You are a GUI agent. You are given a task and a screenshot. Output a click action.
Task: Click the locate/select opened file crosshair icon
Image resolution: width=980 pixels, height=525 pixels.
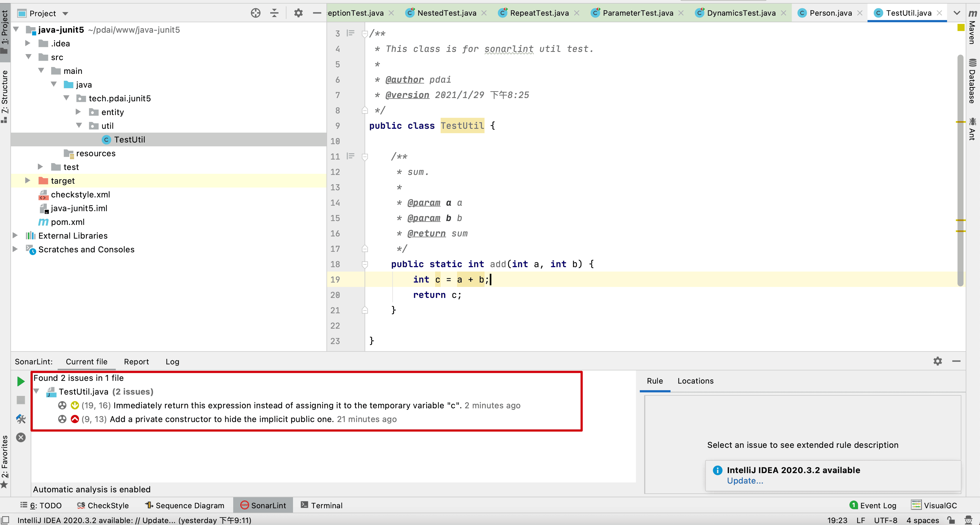256,13
